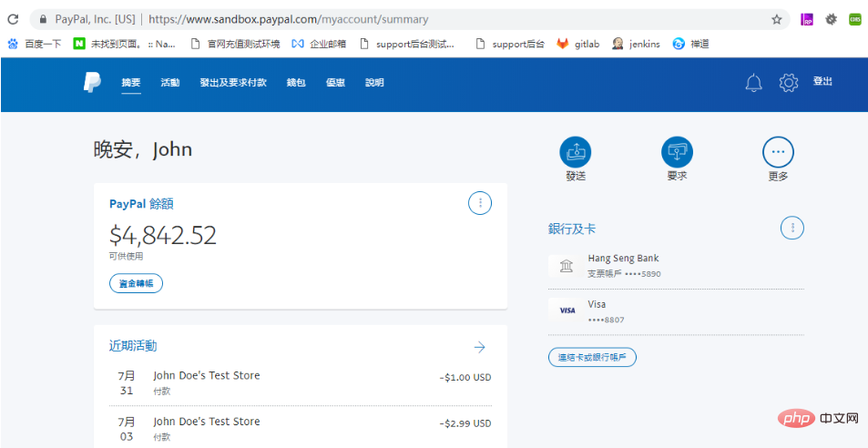The height and width of the screenshot is (448, 868).
Task: Click the padlock icon in the address bar
Action: tap(43, 19)
